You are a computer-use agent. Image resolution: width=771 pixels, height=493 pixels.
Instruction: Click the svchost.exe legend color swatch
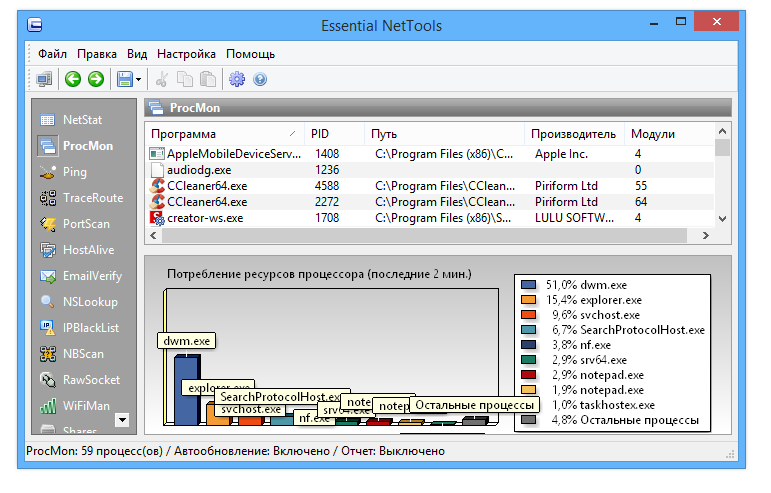pyautogui.click(x=528, y=315)
